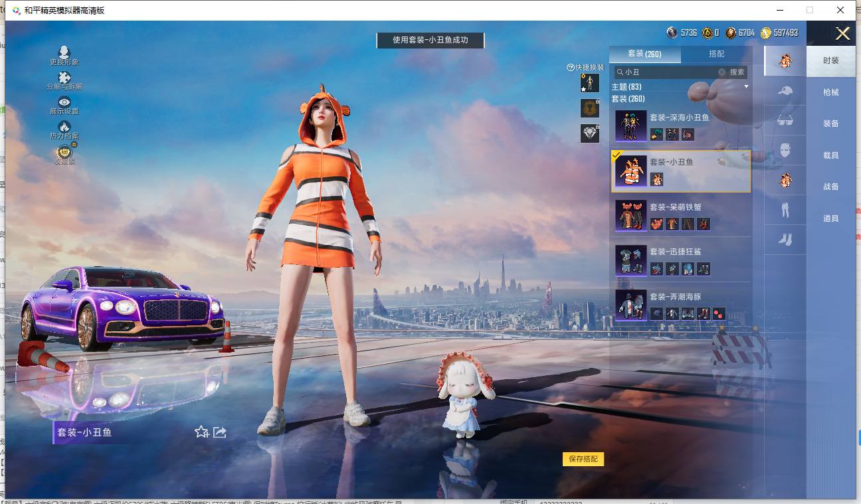Click the small pet beside the character
The width and height of the screenshot is (861, 504).
tap(467, 395)
